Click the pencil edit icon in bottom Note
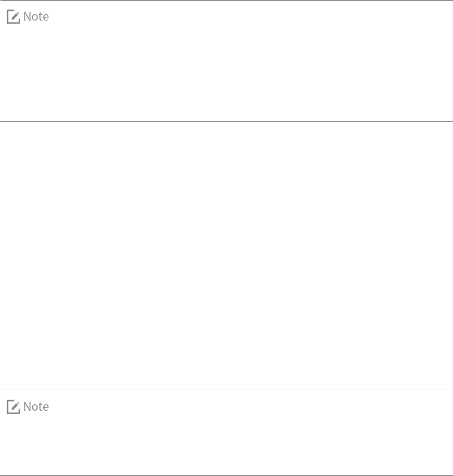Screen dimensions: 453x476 (13, 407)
